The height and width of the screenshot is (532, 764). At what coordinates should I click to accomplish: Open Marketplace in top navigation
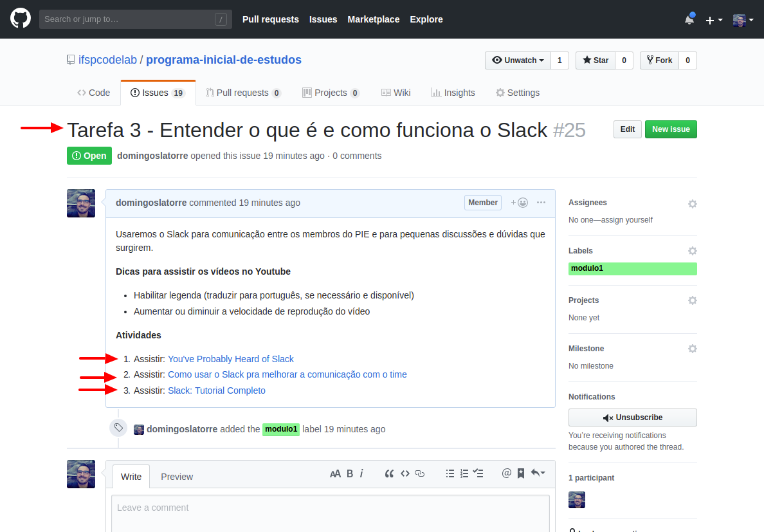click(373, 19)
